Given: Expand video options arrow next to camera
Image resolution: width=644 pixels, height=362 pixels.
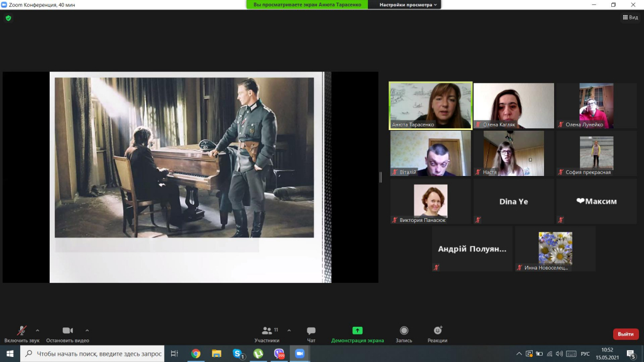Looking at the screenshot, I should 87,331.
